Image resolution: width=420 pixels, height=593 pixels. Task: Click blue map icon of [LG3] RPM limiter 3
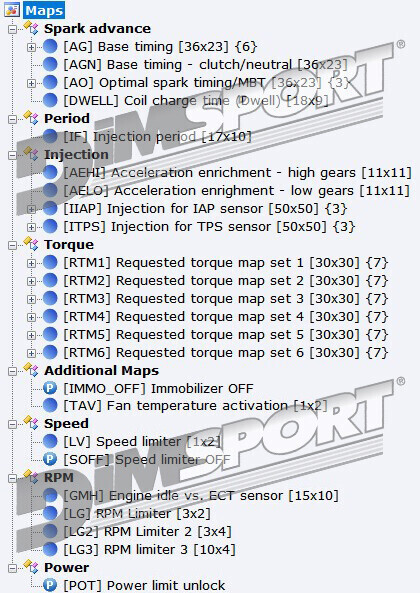(x=50, y=550)
